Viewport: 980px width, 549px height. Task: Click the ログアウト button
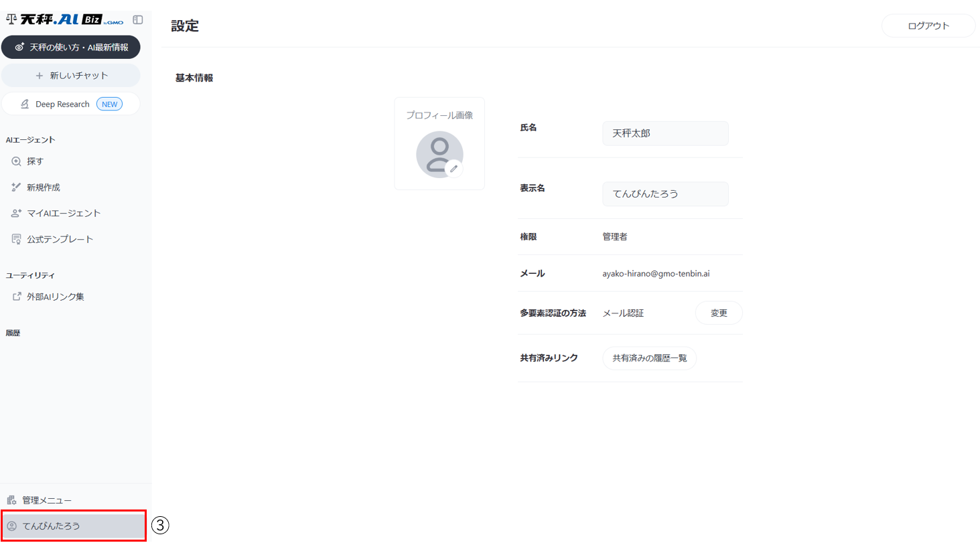click(928, 26)
